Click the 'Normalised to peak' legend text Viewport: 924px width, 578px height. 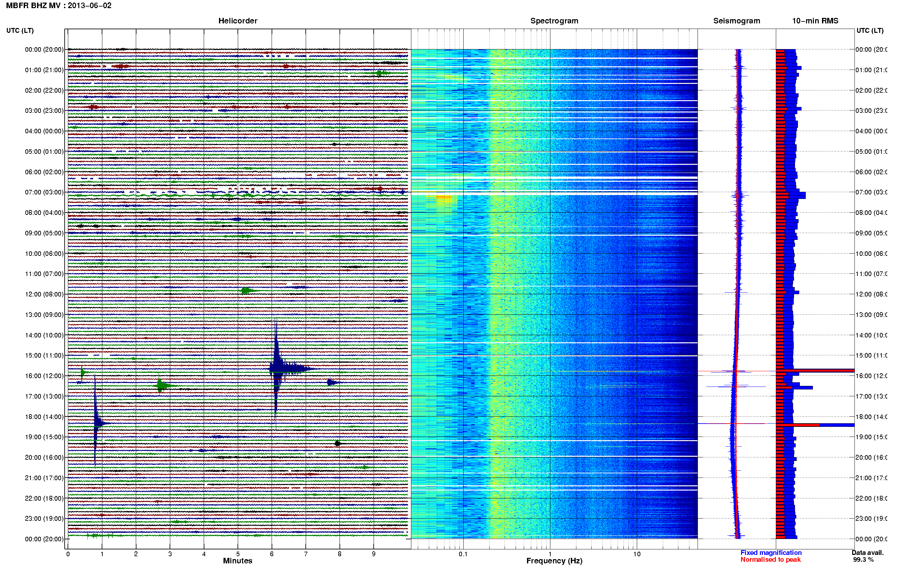pyautogui.click(x=770, y=560)
